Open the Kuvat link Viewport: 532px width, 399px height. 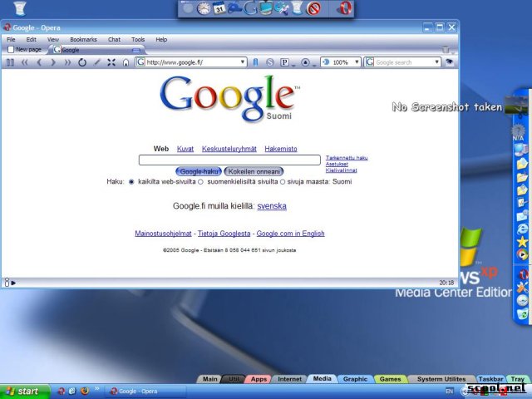tap(185, 149)
